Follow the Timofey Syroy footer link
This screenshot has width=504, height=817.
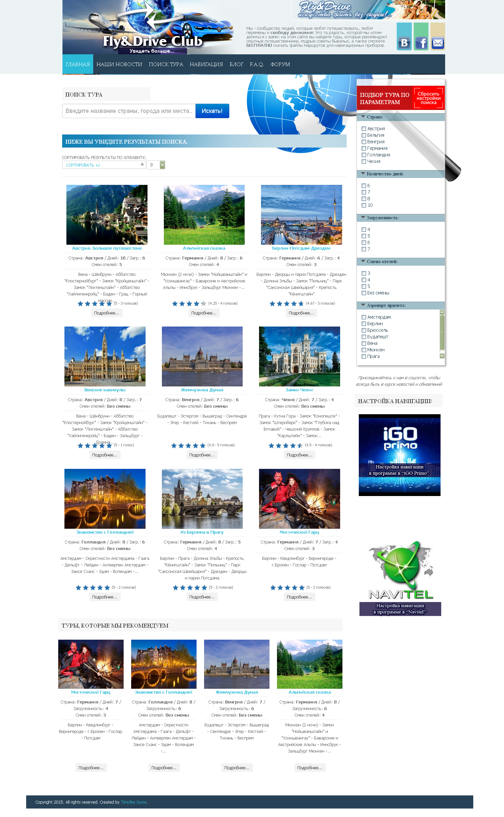[x=133, y=802]
